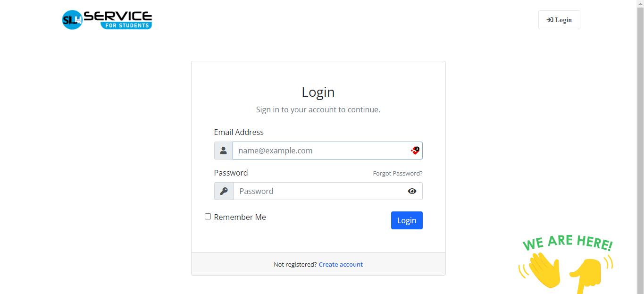
Task: Click the SLH Service for Students logo
Action: click(x=107, y=20)
